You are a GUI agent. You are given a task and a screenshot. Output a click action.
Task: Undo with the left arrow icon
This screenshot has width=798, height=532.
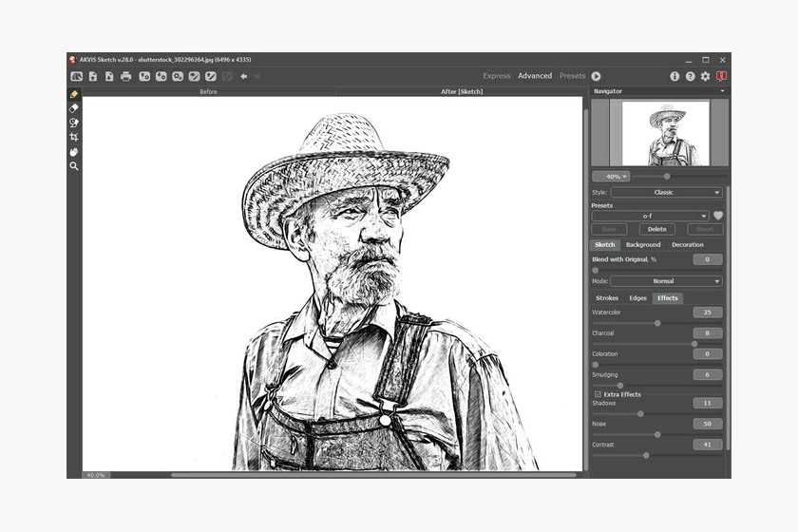tap(244, 76)
